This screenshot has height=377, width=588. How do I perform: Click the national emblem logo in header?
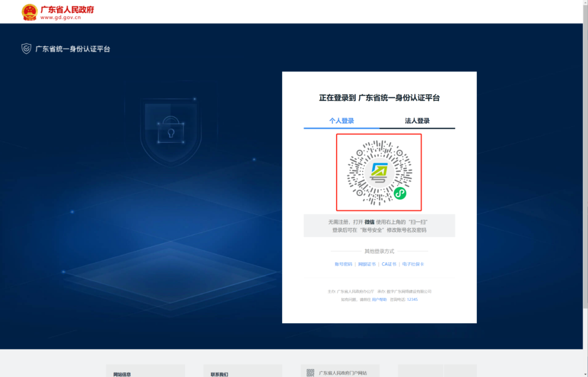(x=29, y=12)
